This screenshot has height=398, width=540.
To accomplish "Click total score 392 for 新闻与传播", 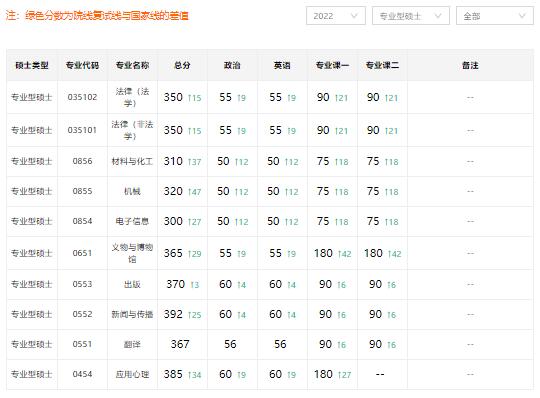I will tap(173, 314).
